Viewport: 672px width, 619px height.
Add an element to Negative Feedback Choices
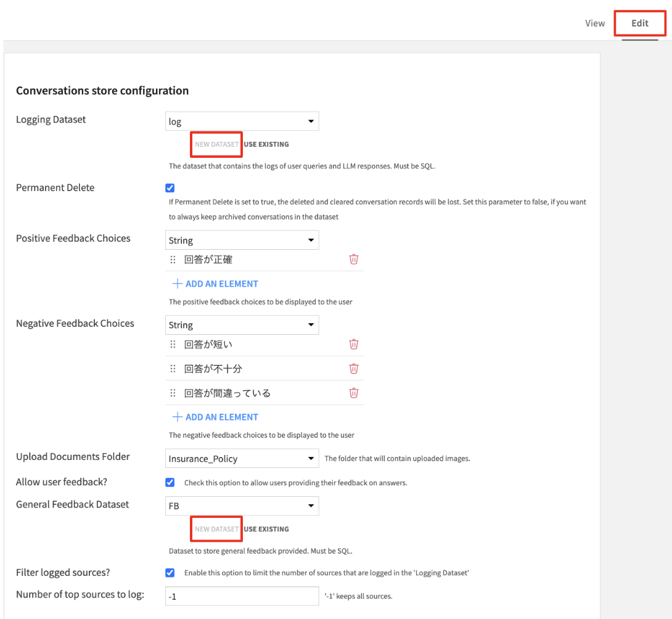[215, 417]
